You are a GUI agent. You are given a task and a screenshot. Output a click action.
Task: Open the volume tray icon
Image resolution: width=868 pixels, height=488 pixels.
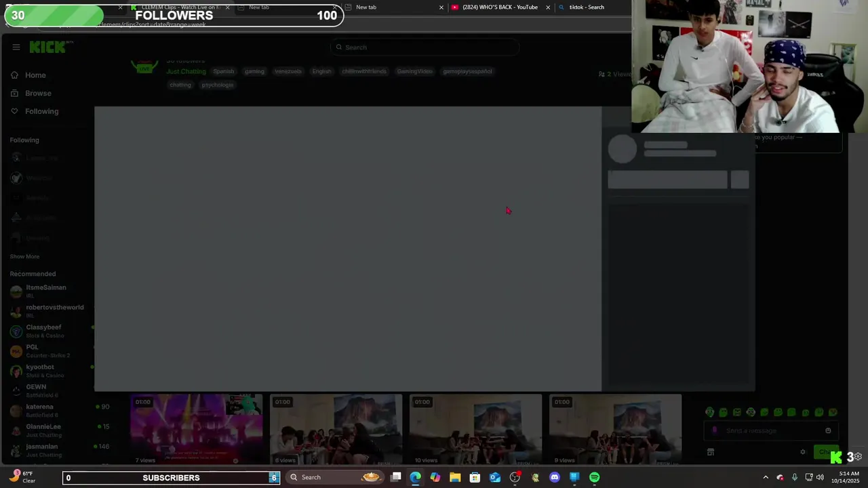coord(820,477)
